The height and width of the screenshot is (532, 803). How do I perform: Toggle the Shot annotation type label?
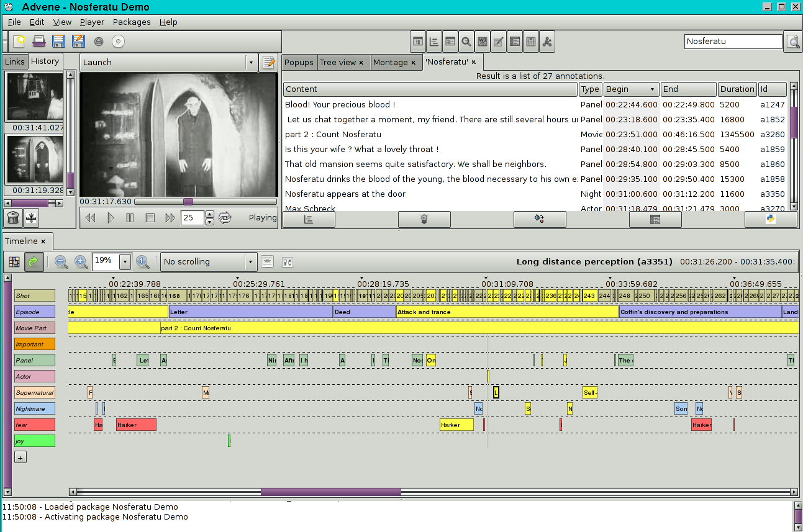point(35,295)
